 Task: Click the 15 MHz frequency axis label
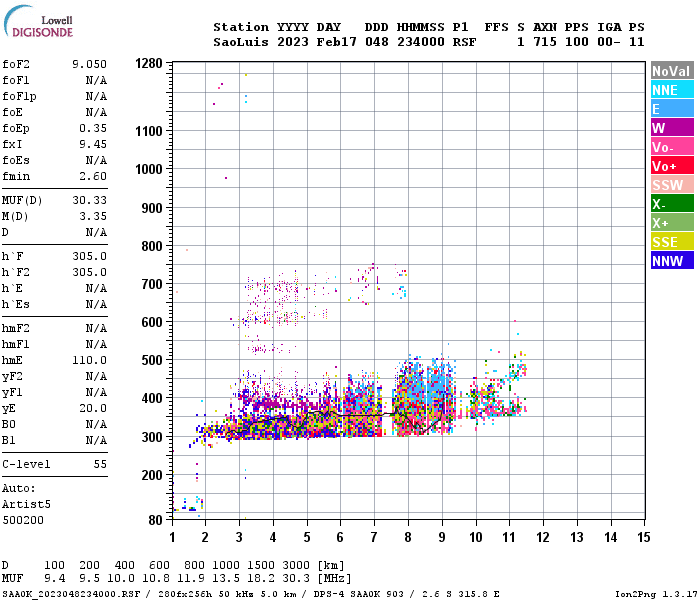pyautogui.click(x=643, y=537)
